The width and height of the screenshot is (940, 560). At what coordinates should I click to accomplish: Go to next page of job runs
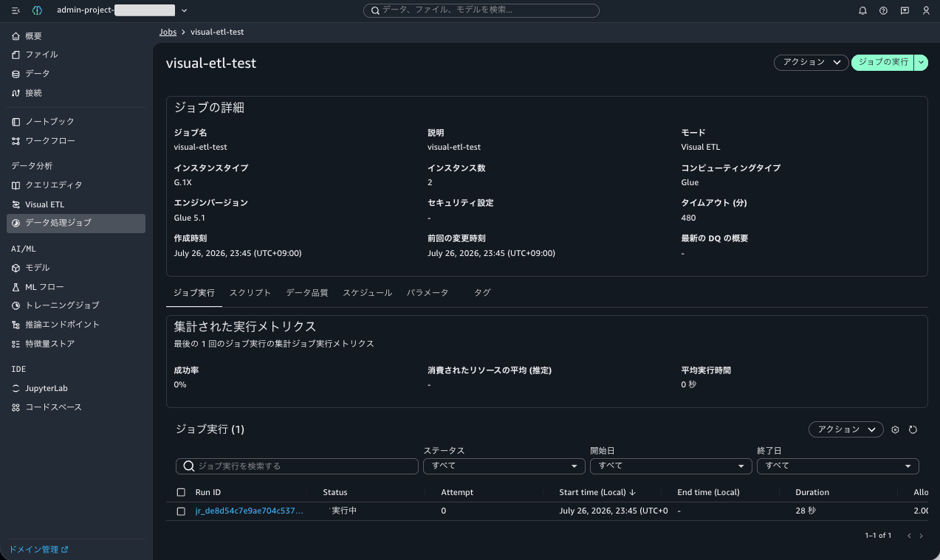tap(921, 536)
